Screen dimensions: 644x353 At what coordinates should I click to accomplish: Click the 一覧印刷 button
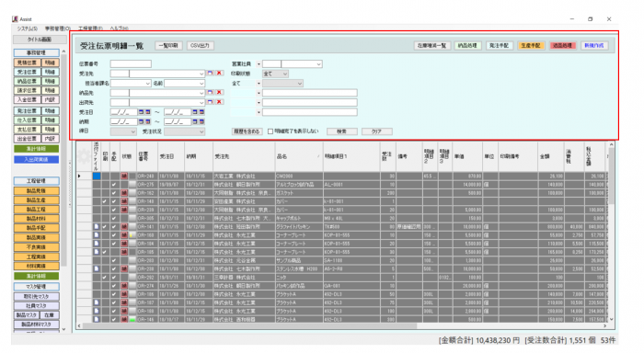pyautogui.click(x=168, y=46)
